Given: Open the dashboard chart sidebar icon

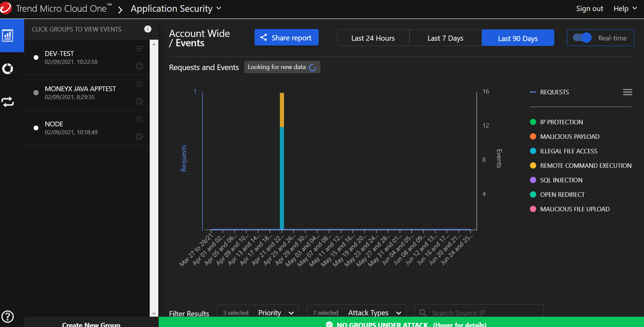Looking at the screenshot, I should 8,36.
